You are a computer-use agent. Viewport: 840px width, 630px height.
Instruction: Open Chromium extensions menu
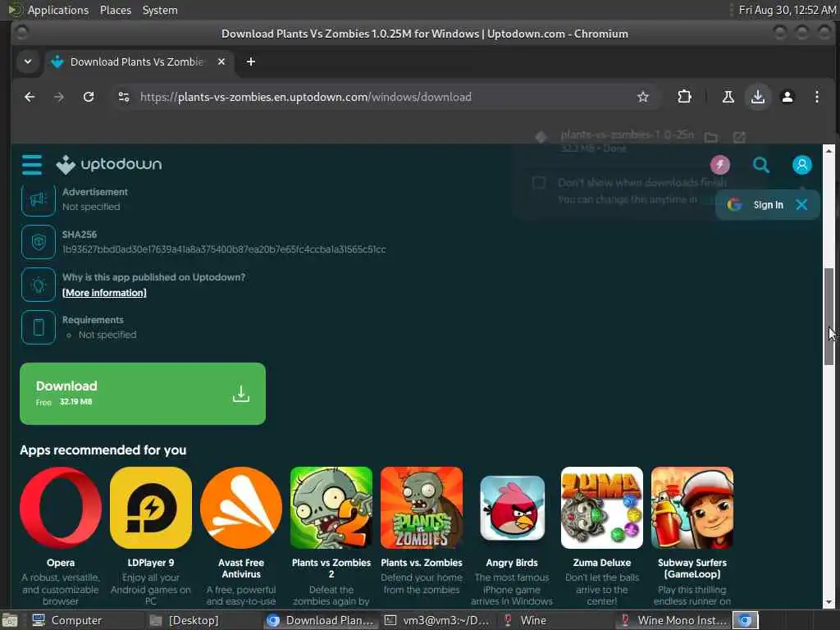point(684,97)
